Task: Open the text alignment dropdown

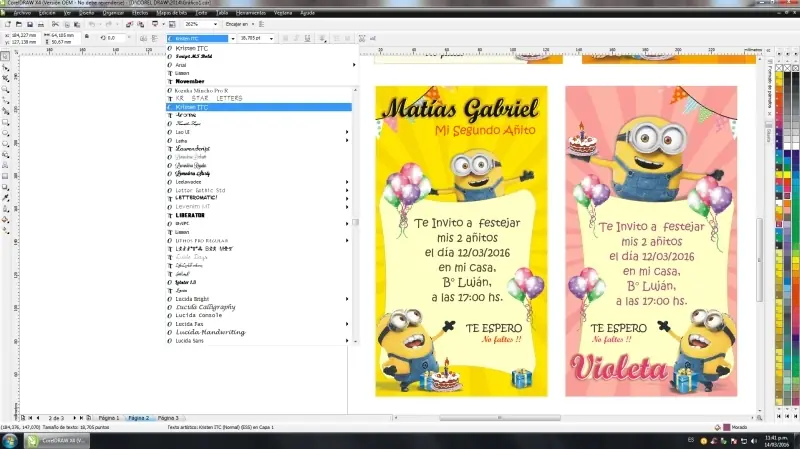Action: 323,38
